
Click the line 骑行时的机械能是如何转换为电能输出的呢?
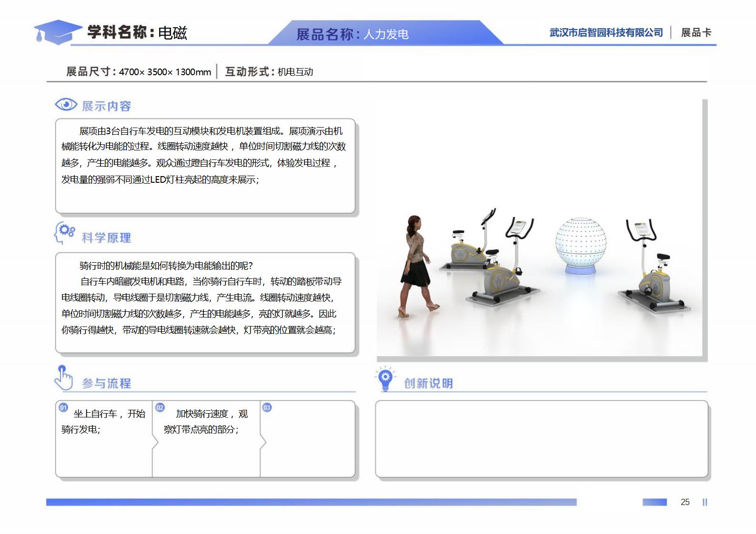[166, 266]
